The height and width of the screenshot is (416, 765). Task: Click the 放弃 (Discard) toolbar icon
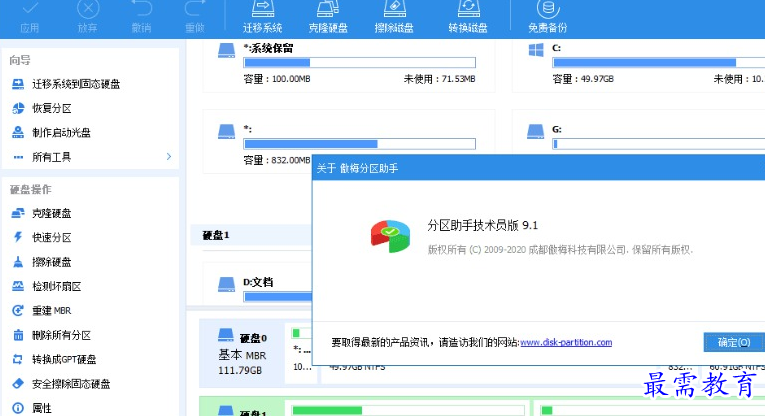tap(87, 17)
